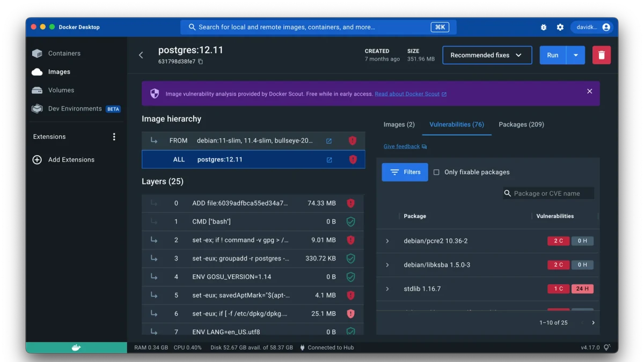This screenshot has width=644, height=362.
Task: Click green shield on GOSU_VERSION layer
Action: [350, 277]
